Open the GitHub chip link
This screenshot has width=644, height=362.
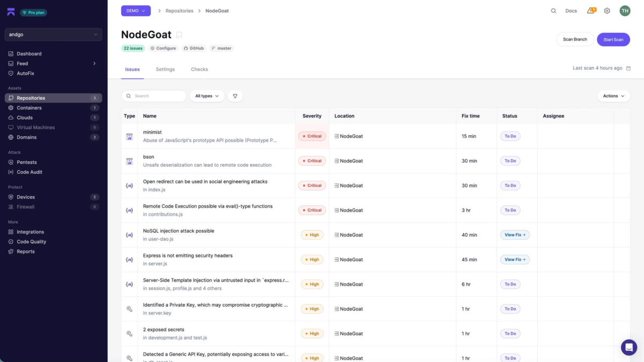[x=194, y=48]
